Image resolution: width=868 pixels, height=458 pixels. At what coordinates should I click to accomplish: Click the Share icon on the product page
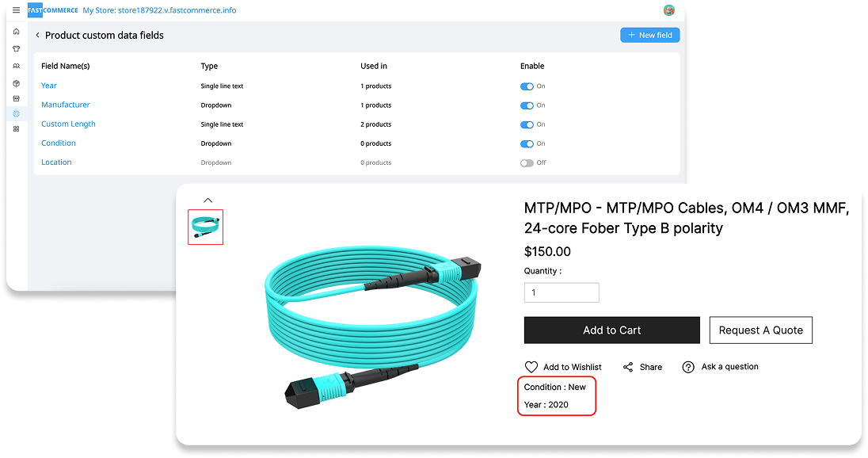629,367
